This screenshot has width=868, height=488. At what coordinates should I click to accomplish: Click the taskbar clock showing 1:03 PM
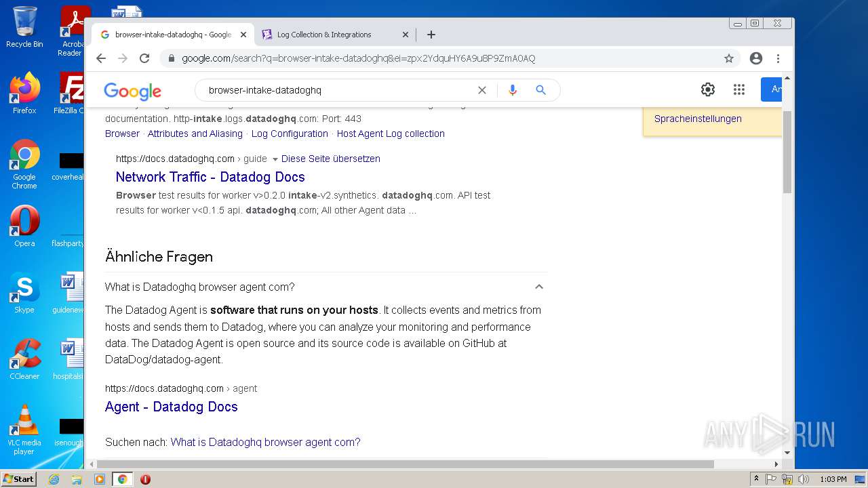pos(833,479)
